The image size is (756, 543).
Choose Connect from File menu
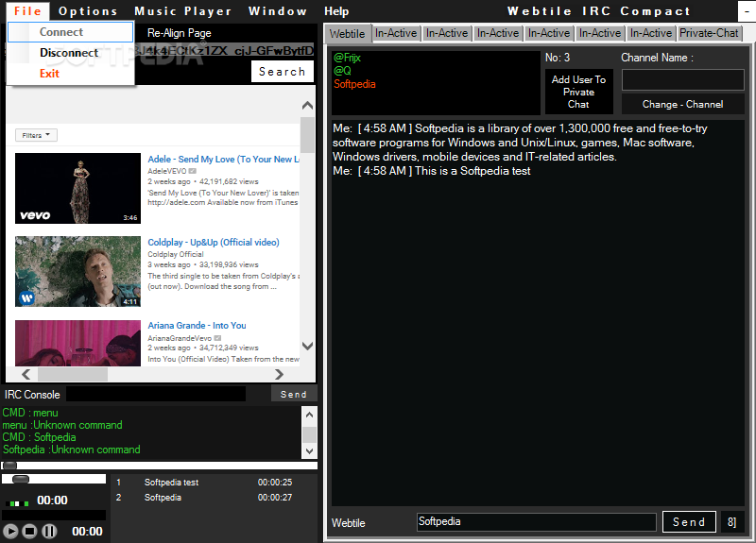70,32
